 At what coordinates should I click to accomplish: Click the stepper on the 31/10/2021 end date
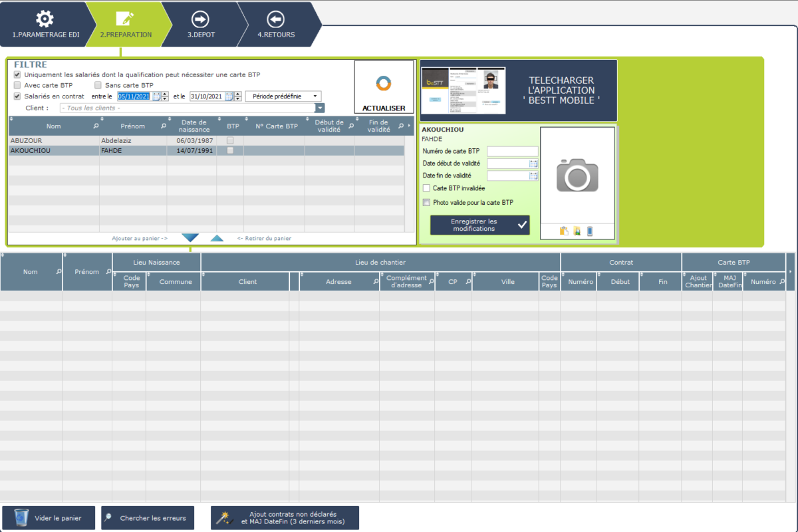(x=238, y=96)
